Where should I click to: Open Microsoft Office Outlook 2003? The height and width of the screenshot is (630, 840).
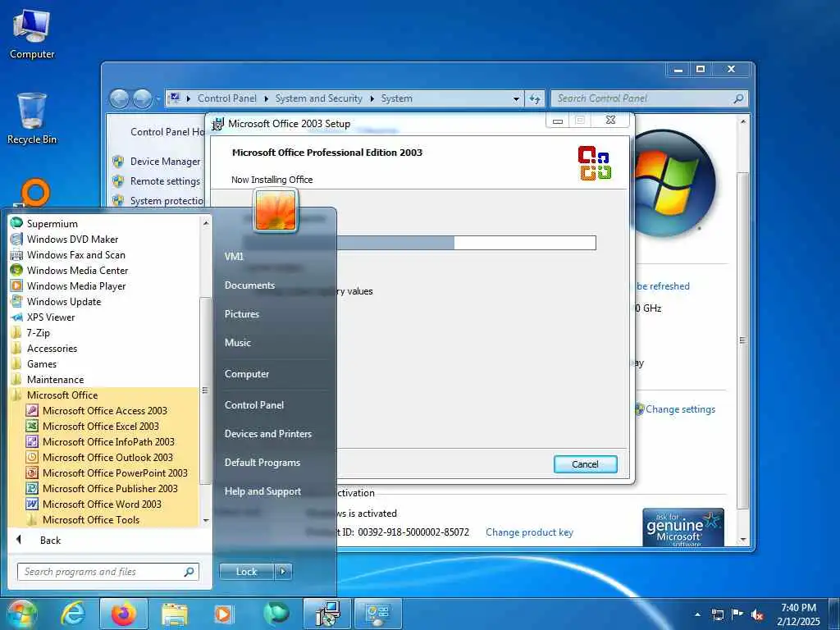[107, 457]
